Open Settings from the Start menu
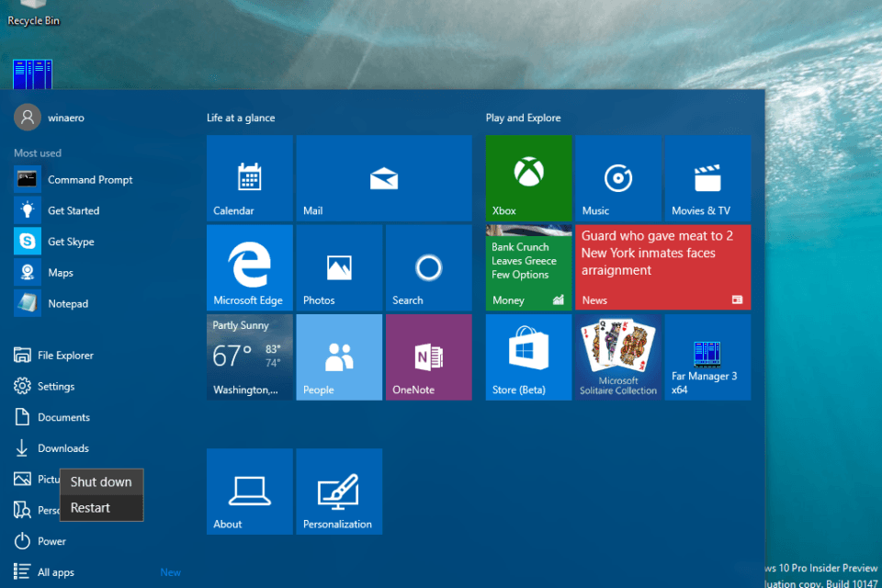Image resolution: width=882 pixels, height=588 pixels. pos(55,387)
